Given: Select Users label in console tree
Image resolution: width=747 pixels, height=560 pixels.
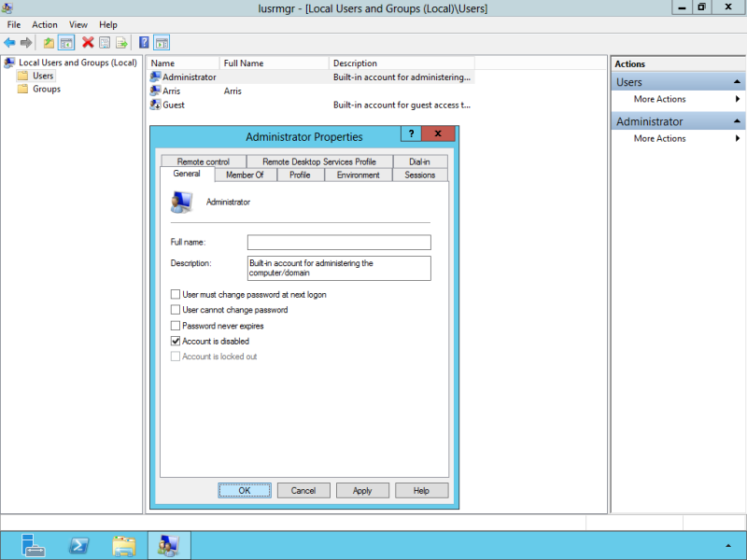Looking at the screenshot, I should [x=43, y=76].
